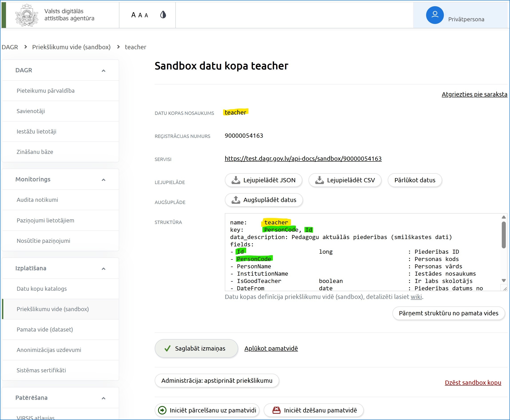
Task: Click the highlighted teacher dataset name value
Action: coord(235,112)
